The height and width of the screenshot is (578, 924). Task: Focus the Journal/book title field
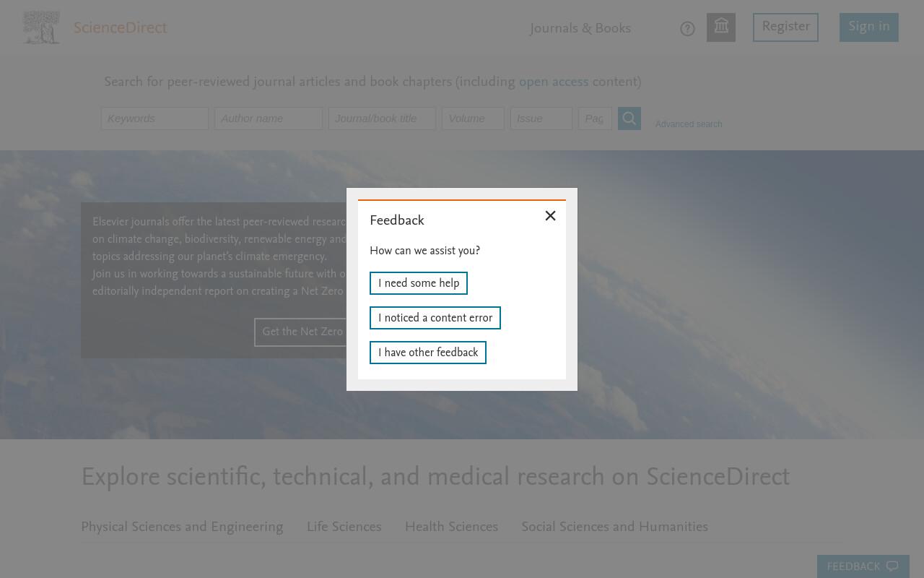(x=383, y=118)
